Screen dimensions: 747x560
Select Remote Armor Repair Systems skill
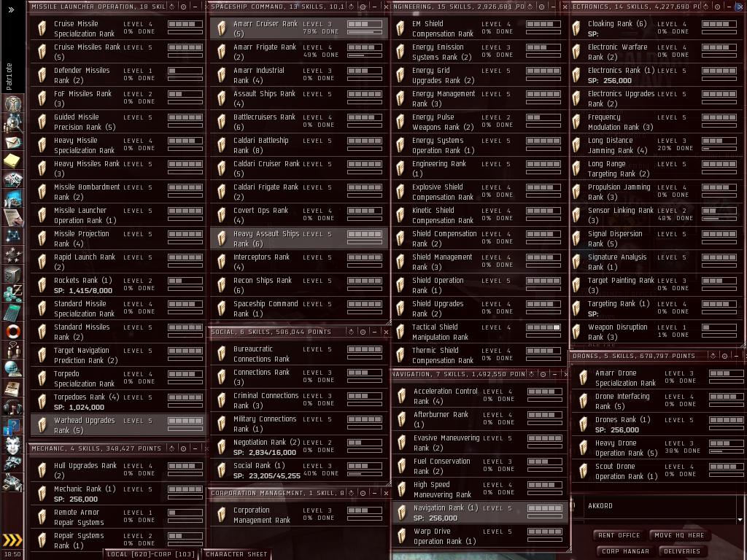(117, 517)
